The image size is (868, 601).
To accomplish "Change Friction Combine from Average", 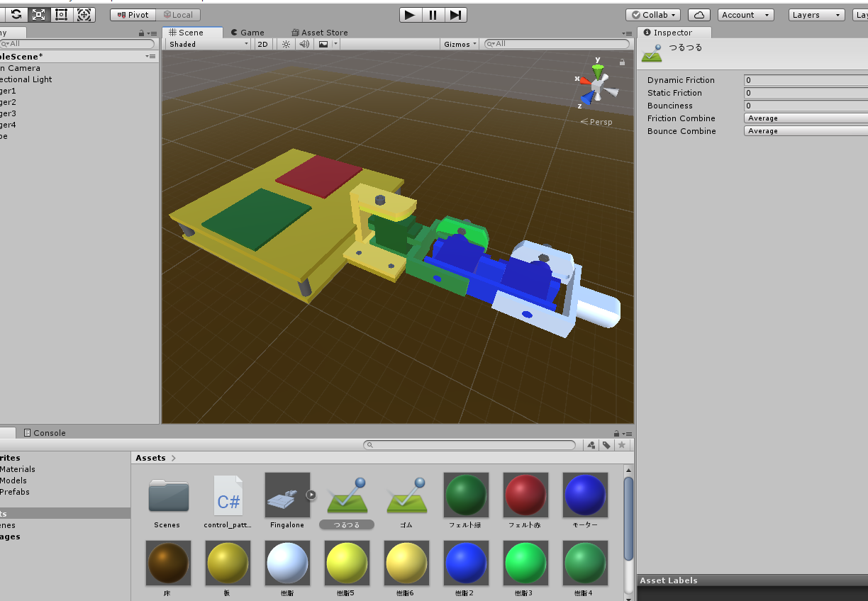I will (x=805, y=118).
